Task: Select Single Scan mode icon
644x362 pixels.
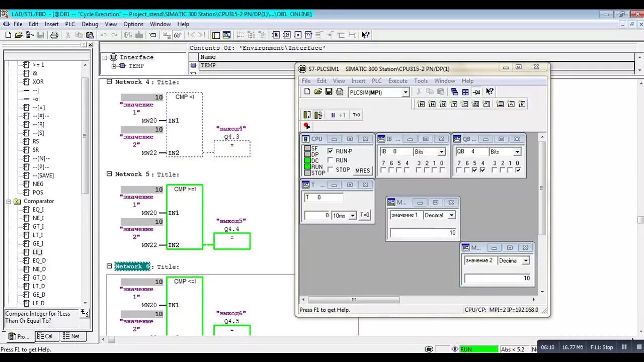Action: click(307, 115)
